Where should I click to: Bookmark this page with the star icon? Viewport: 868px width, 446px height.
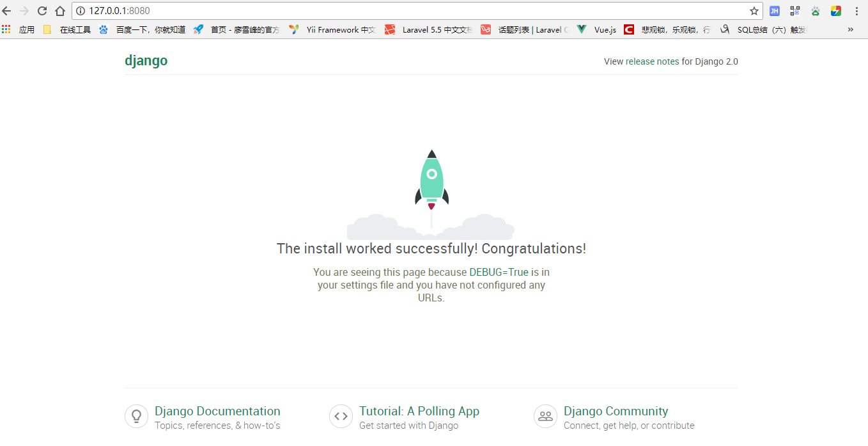click(x=754, y=11)
